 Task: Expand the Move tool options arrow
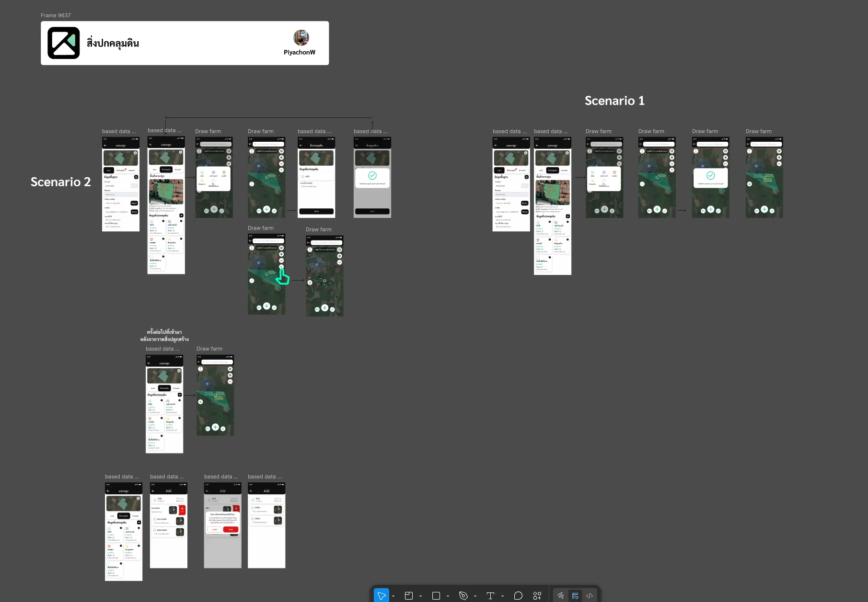[x=393, y=596]
